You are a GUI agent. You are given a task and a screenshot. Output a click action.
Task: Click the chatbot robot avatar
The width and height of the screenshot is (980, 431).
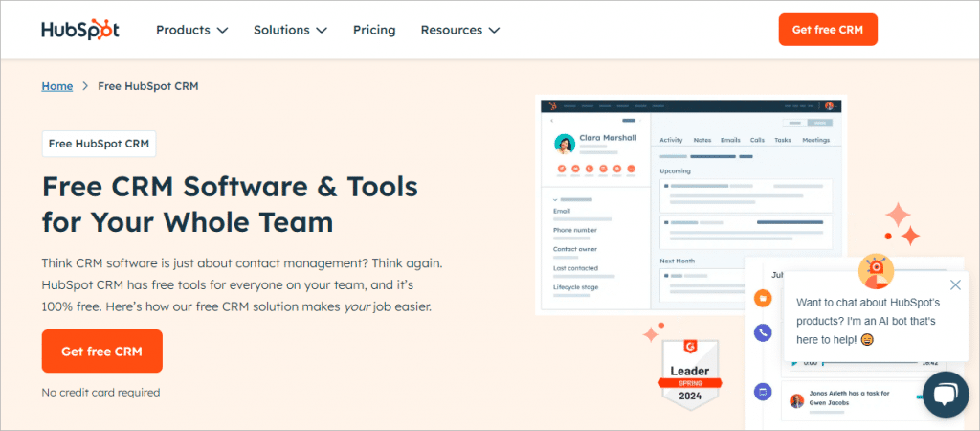[x=877, y=270]
